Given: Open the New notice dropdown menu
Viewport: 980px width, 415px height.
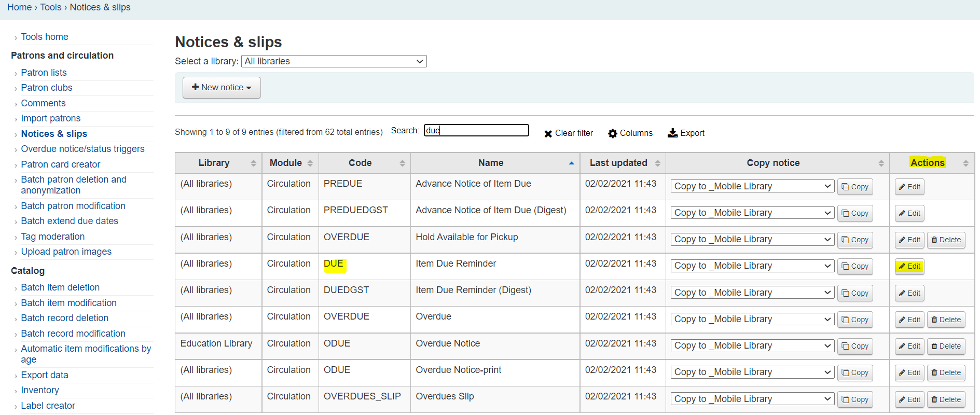Looking at the screenshot, I should pyautogui.click(x=222, y=88).
